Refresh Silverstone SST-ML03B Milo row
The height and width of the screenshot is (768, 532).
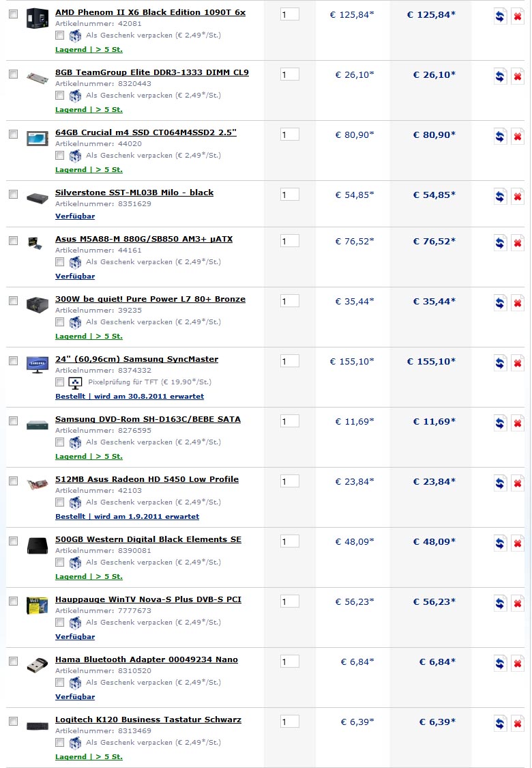click(x=500, y=197)
